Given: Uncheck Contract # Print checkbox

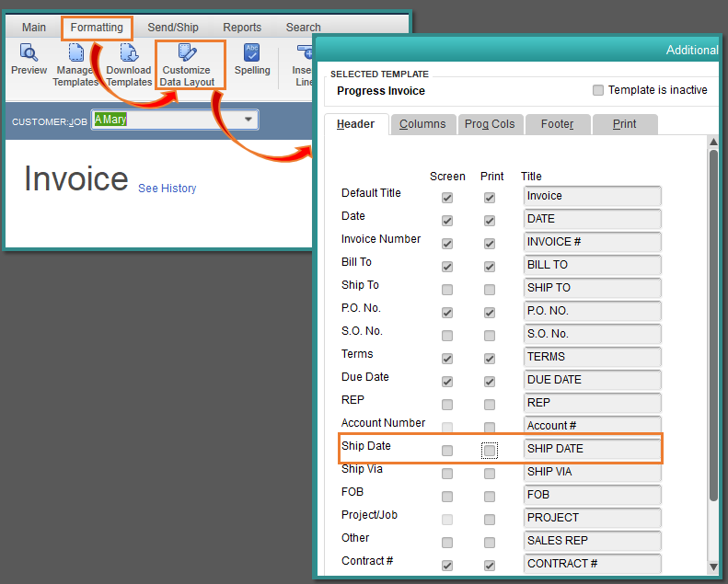Looking at the screenshot, I should pyautogui.click(x=490, y=566).
